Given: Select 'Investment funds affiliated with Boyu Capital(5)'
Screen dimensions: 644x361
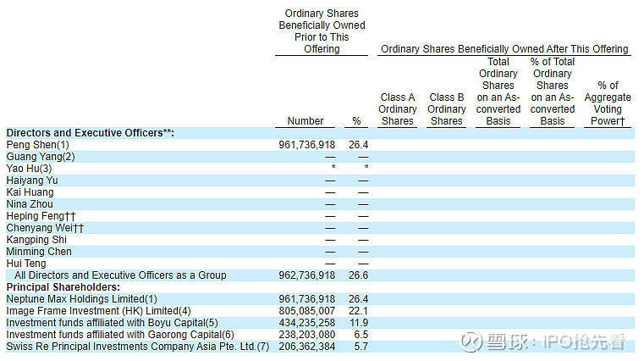Looking at the screenshot, I should (112, 323).
